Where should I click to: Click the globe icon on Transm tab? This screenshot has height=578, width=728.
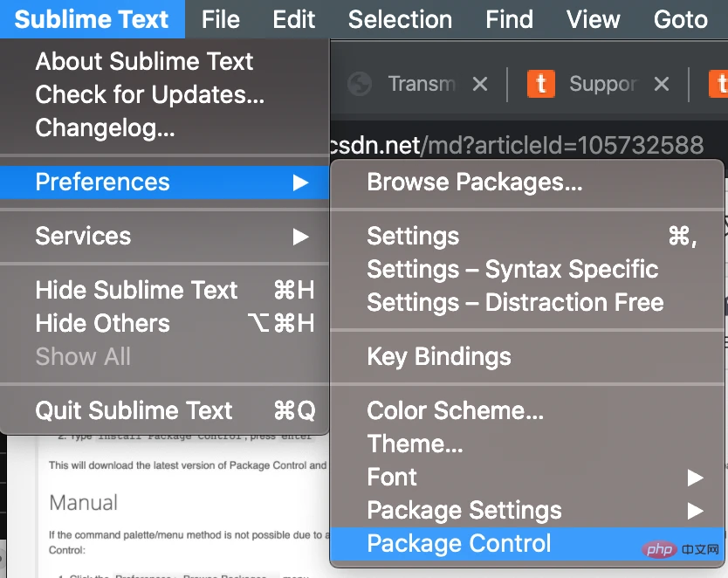pos(360,84)
